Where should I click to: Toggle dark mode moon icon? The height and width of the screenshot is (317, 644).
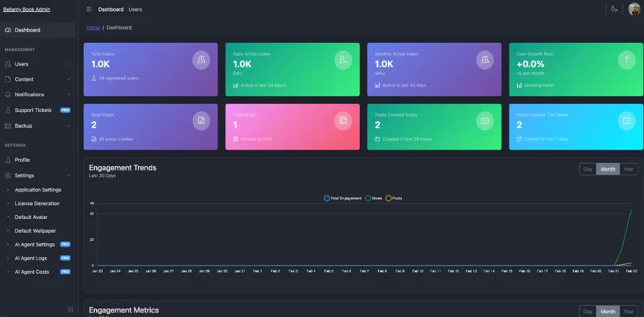pyautogui.click(x=614, y=9)
